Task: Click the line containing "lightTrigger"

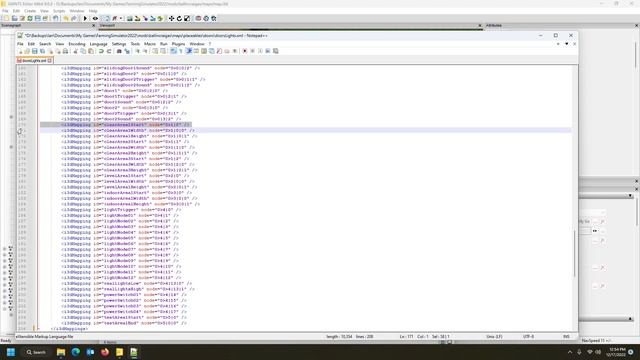Action: (x=121, y=209)
